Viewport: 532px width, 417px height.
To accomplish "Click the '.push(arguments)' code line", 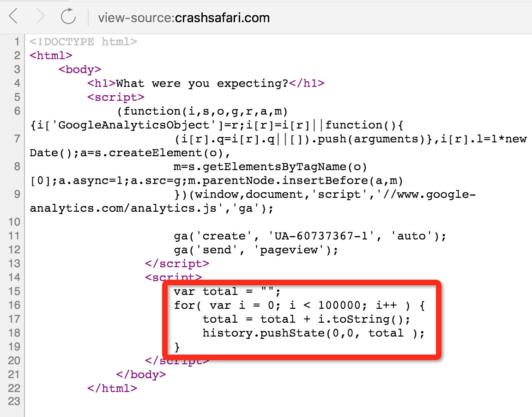I will 351,139.
